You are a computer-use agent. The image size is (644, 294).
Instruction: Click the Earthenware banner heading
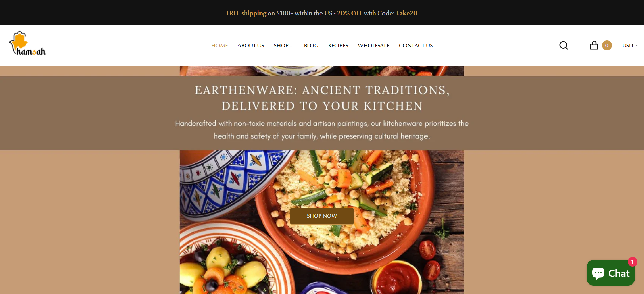click(x=322, y=98)
